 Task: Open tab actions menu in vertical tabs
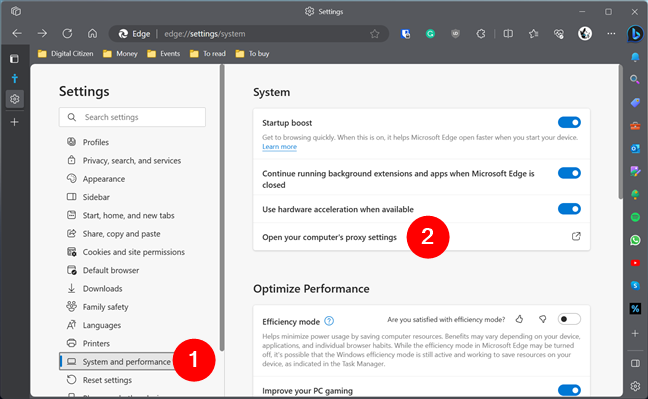14,59
